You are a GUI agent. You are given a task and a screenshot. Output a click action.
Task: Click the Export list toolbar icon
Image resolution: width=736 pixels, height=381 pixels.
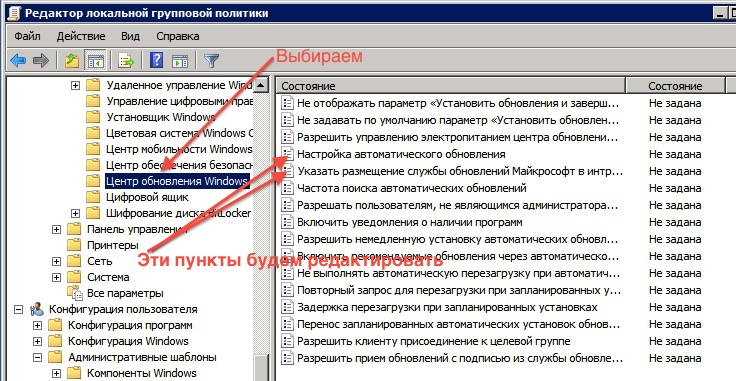[126, 61]
